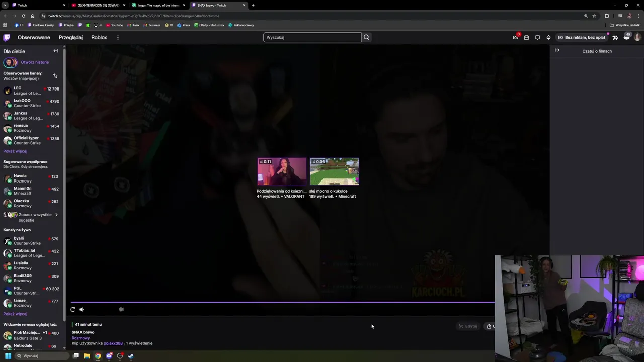644x362 pixels.
Task: Collapse the left sidebar with arrow
Action: coord(56,51)
